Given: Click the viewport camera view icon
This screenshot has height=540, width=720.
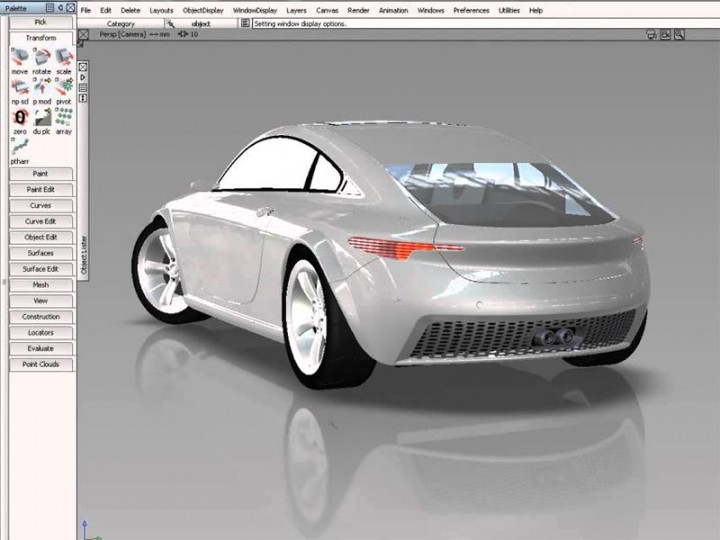Looking at the screenshot, I should (665, 34).
